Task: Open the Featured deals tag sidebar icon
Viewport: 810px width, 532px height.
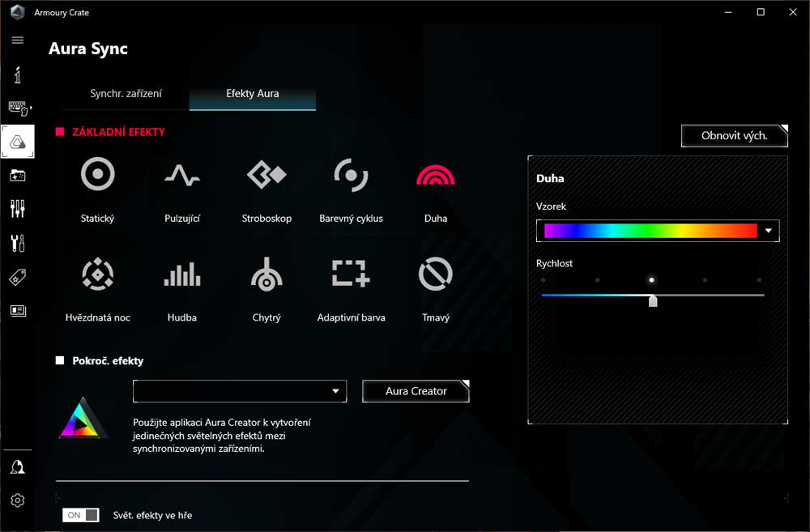Action: pos(18,278)
